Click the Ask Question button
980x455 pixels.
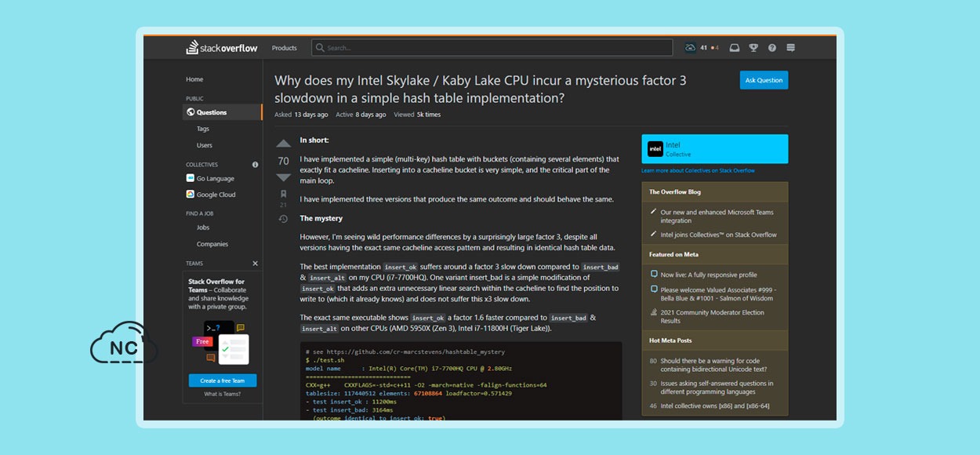click(x=764, y=80)
